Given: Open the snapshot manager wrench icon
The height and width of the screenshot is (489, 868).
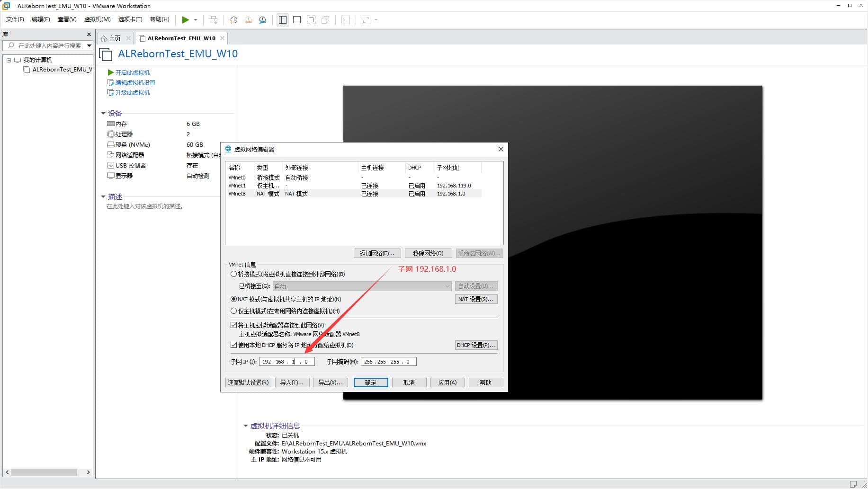Looking at the screenshot, I should [x=262, y=20].
